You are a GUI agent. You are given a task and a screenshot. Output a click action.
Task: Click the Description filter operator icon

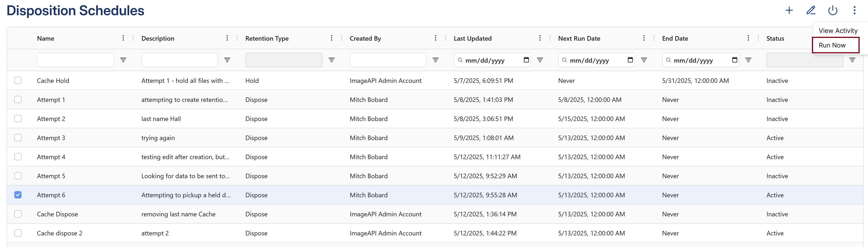click(x=227, y=60)
